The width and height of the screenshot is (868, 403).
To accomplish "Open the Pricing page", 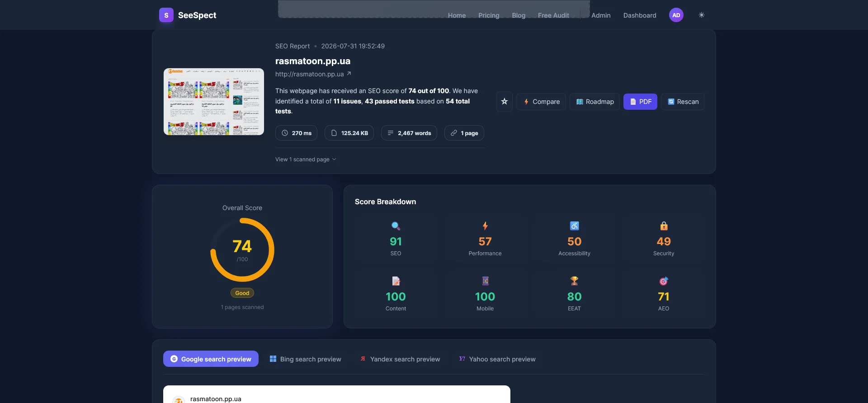I will click(489, 15).
